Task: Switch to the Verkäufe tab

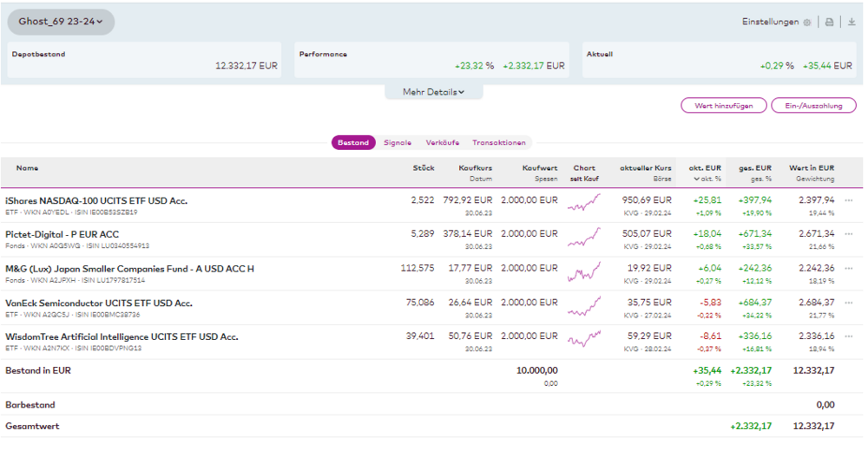Action: click(x=443, y=143)
